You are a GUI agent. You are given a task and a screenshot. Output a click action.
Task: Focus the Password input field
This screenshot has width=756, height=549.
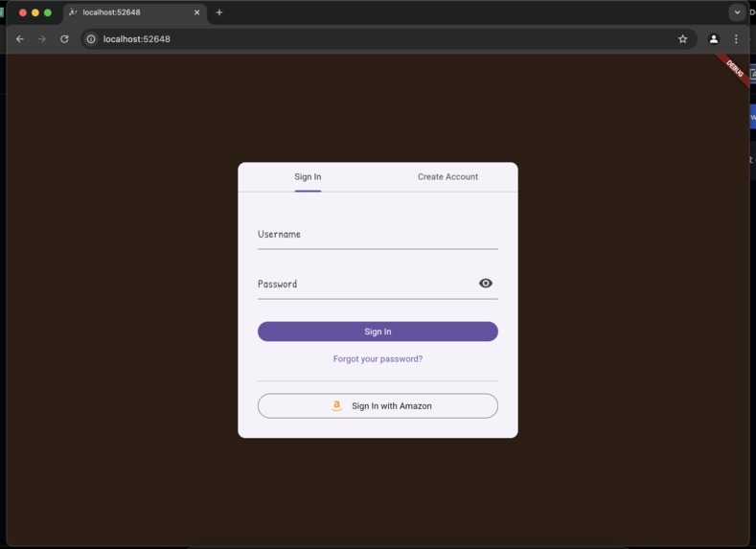coord(366,285)
